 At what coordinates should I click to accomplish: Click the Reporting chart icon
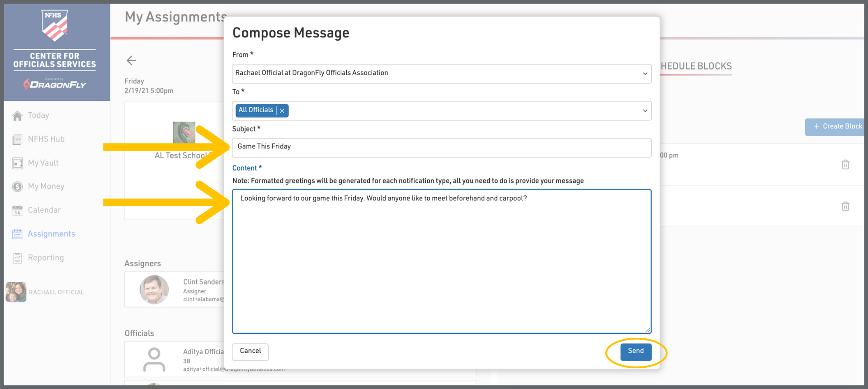(x=17, y=258)
